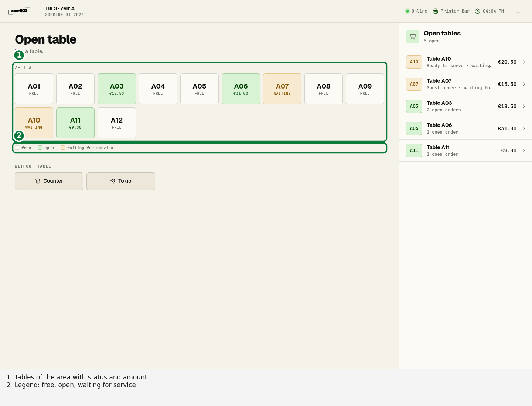Click the '5 open' count text

432,41
